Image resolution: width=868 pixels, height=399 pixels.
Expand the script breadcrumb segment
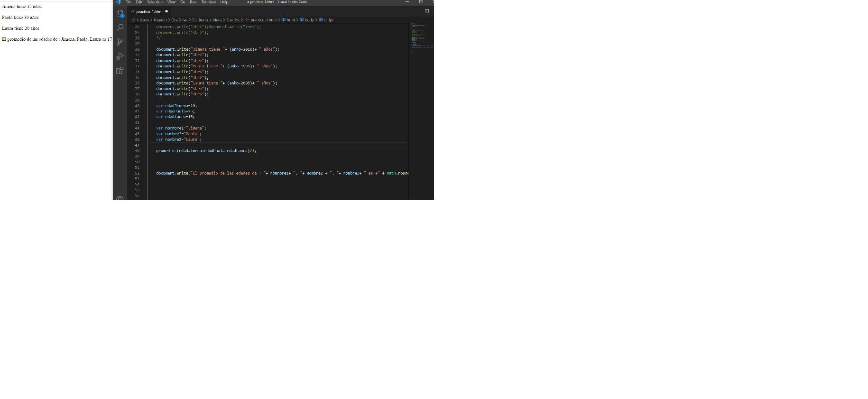click(x=329, y=20)
